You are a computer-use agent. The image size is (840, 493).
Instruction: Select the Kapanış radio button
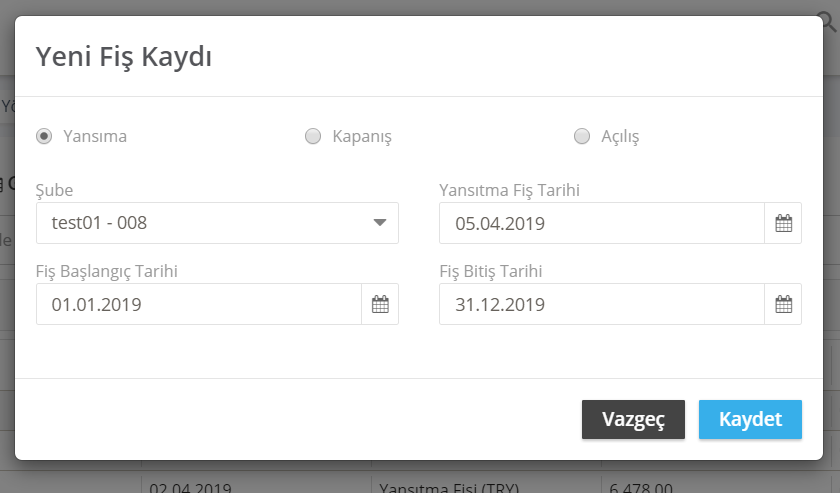tap(313, 136)
